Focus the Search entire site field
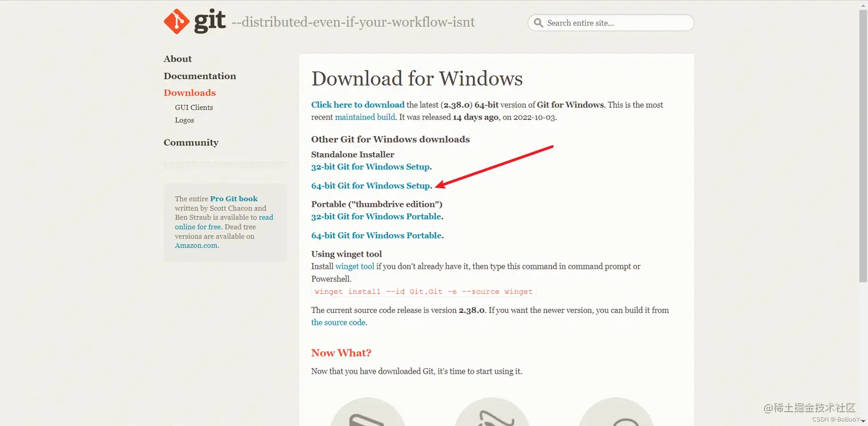Screen dimensions: 868x426 (x=611, y=23)
